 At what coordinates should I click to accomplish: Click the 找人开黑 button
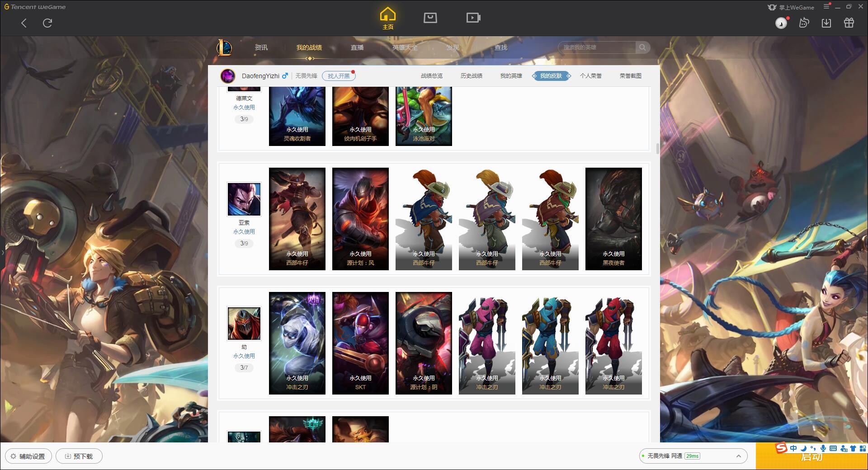[x=339, y=76]
